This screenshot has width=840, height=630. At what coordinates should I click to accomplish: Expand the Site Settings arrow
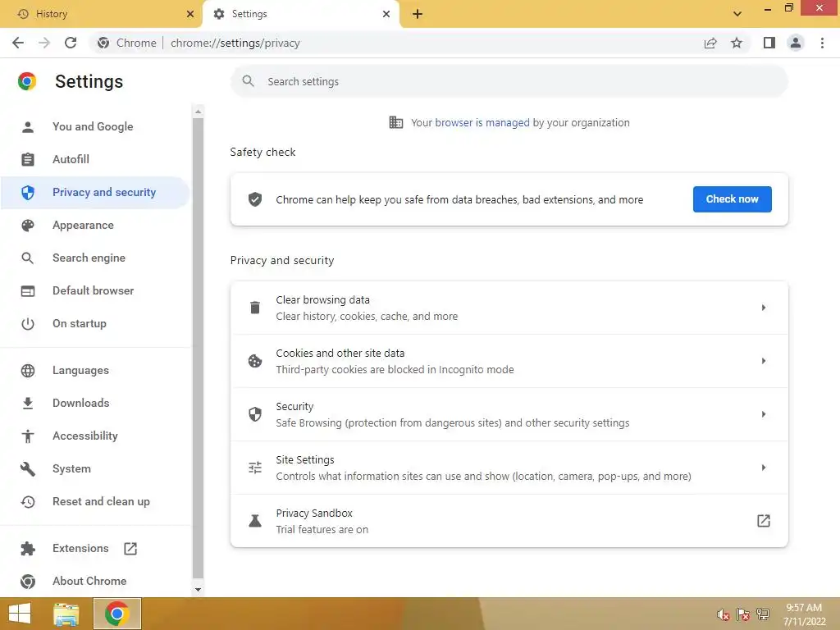pos(764,468)
